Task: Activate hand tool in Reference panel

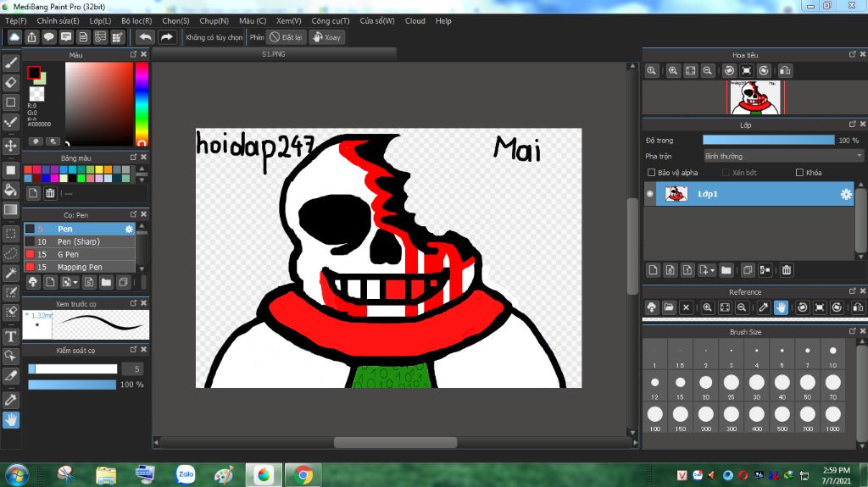Action: (781, 307)
